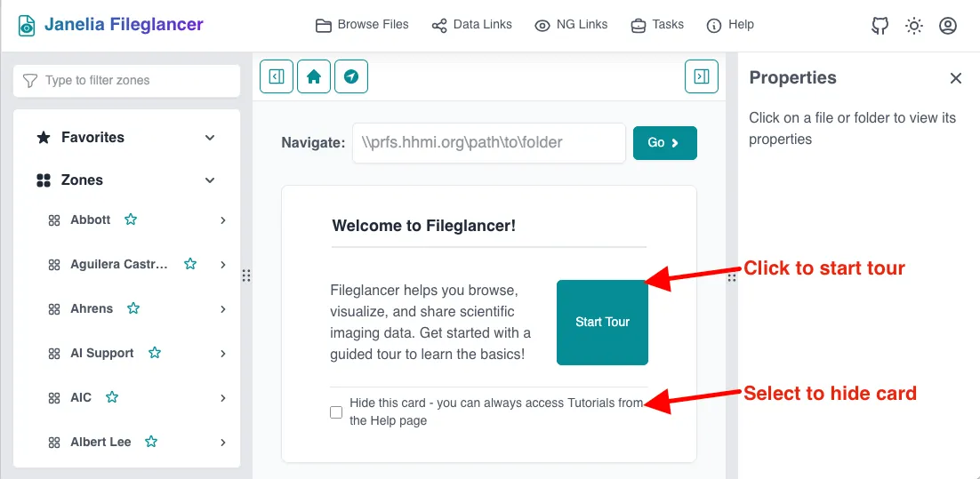Check Hide this card checkbox
Image resolution: width=980 pixels, height=479 pixels.
(336, 412)
